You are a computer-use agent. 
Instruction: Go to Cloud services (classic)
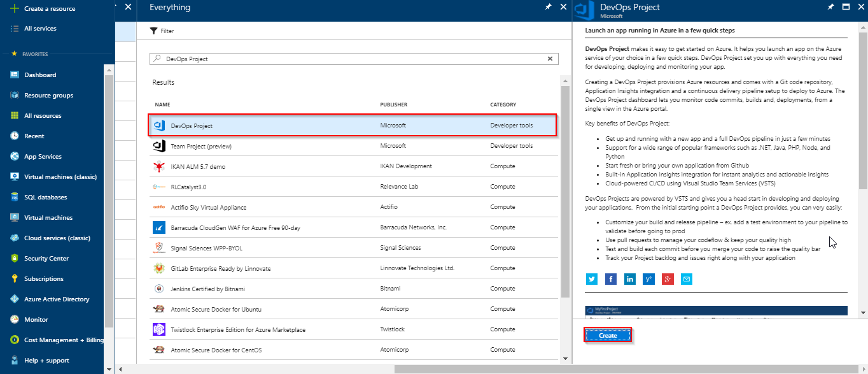tap(57, 238)
